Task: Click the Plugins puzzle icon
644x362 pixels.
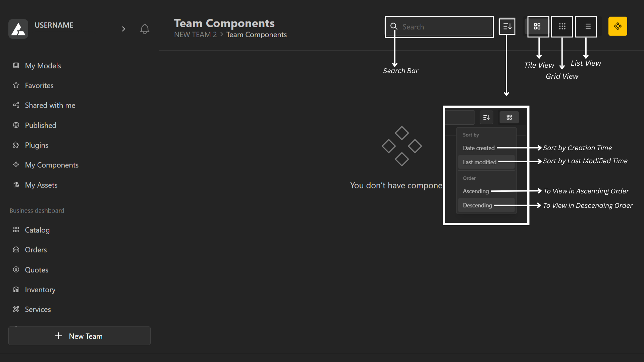Action: coord(16,145)
